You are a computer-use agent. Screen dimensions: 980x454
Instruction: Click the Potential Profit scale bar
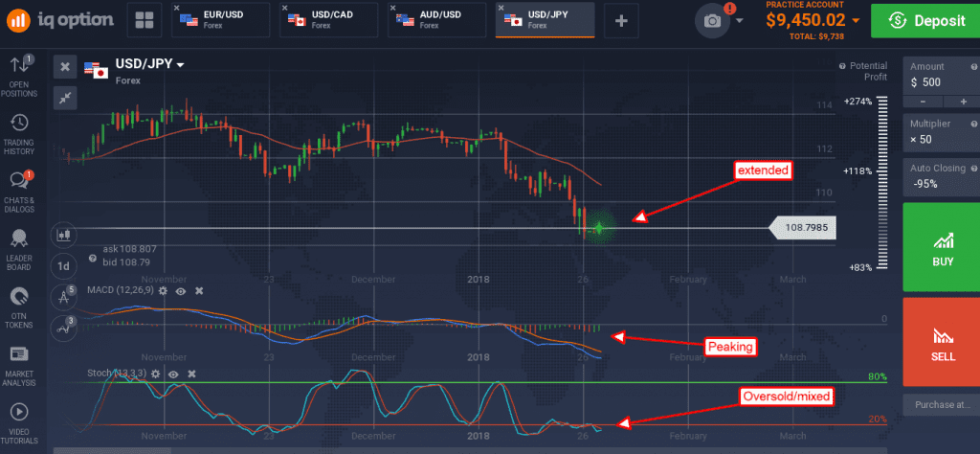click(882, 182)
